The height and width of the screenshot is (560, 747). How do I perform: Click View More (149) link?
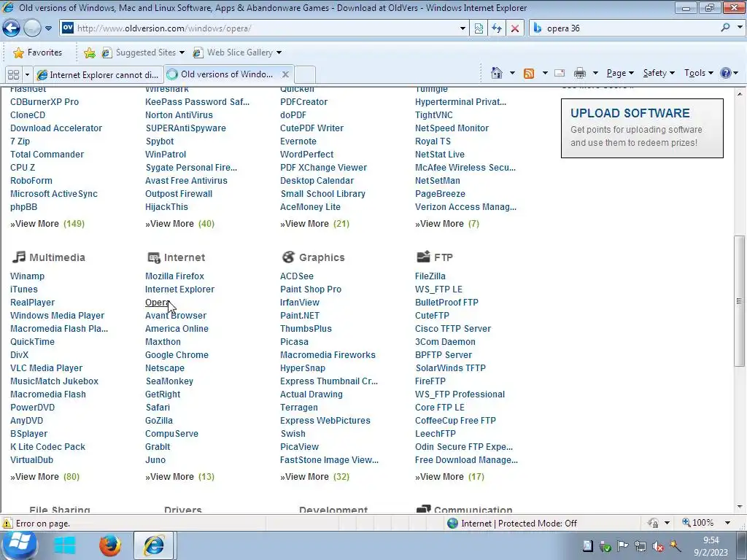[47, 224]
